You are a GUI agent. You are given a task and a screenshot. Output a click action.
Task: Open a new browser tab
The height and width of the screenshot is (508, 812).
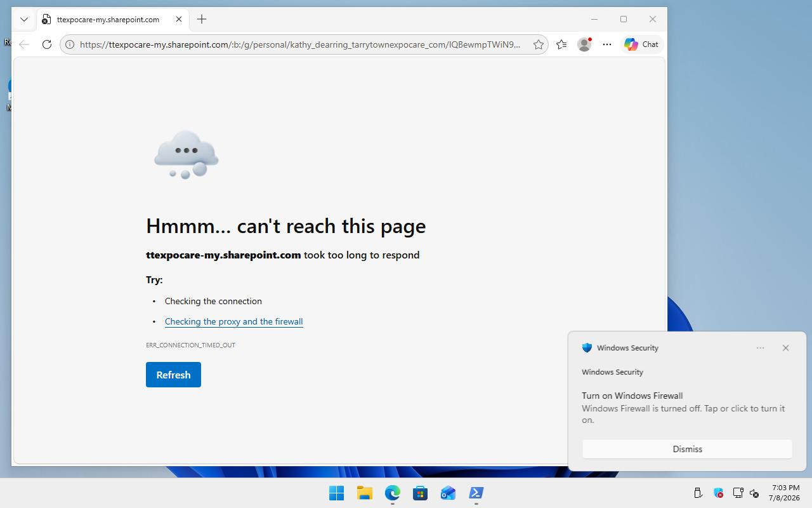click(202, 19)
